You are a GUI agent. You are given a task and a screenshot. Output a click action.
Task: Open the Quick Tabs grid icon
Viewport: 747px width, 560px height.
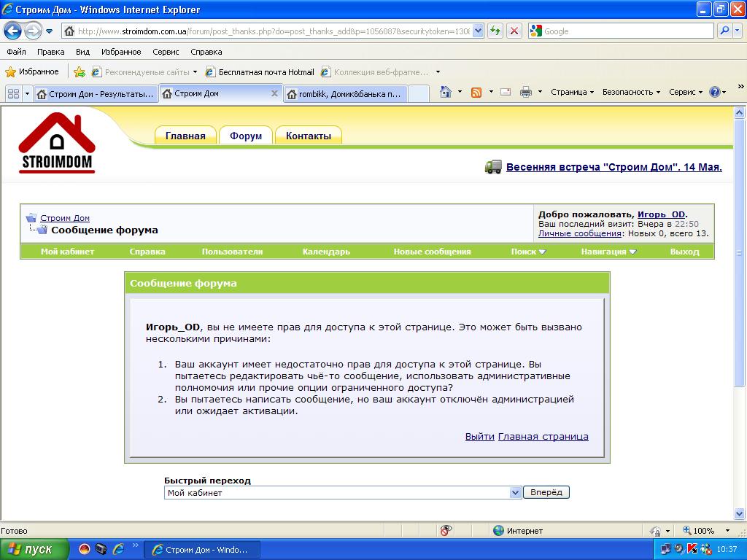pos(13,94)
